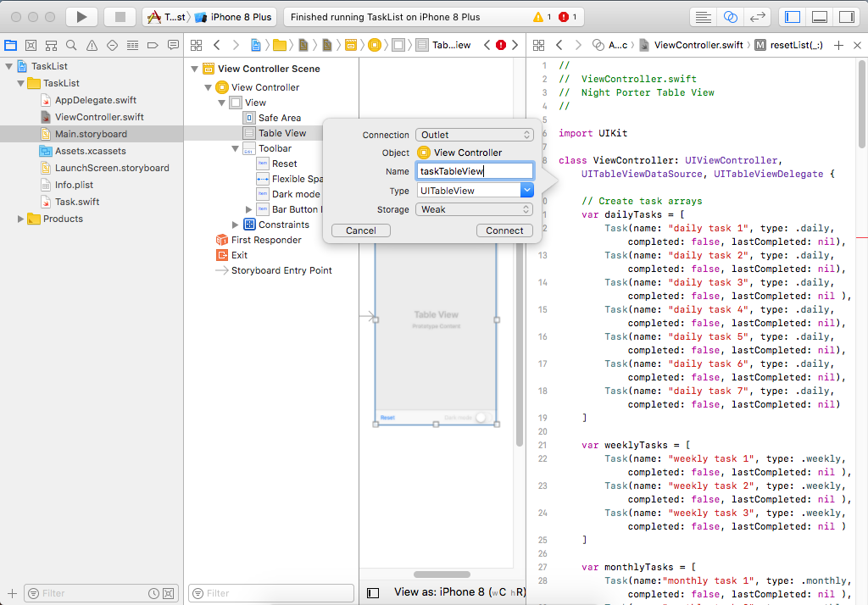Toggle the document outline visibility button

tap(373, 593)
